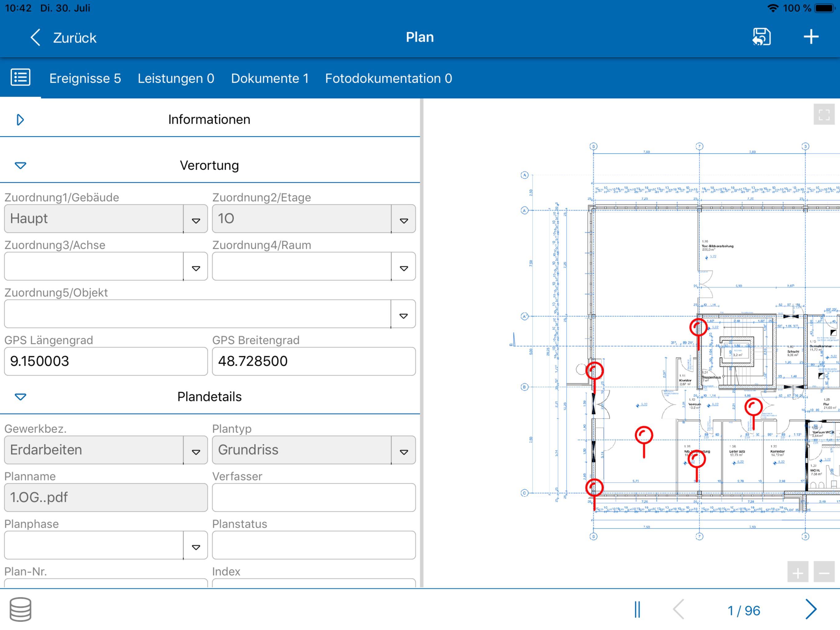Viewport: 840px width, 630px height.
Task: Open the Gewerkbez. Erdarbeiten dropdown
Action: coord(196,450)
